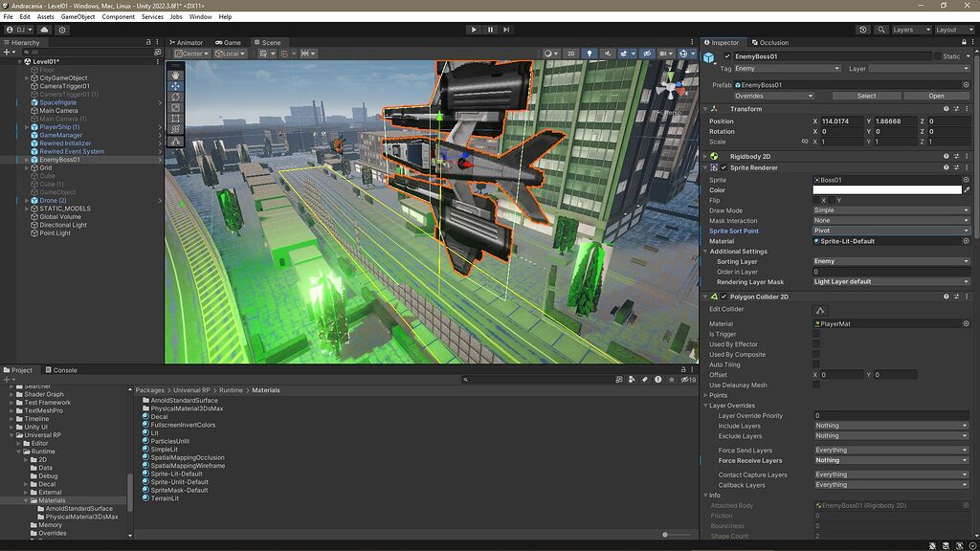The image size is (980, 551).
Task: Toggle Auto Tiling in Polygon Collider 2D
Action: 816,364
